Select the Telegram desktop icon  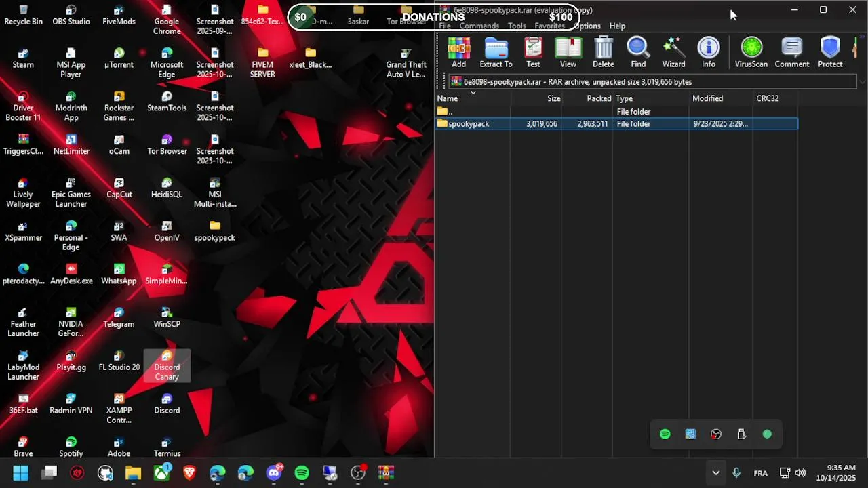tap(119, 317)
